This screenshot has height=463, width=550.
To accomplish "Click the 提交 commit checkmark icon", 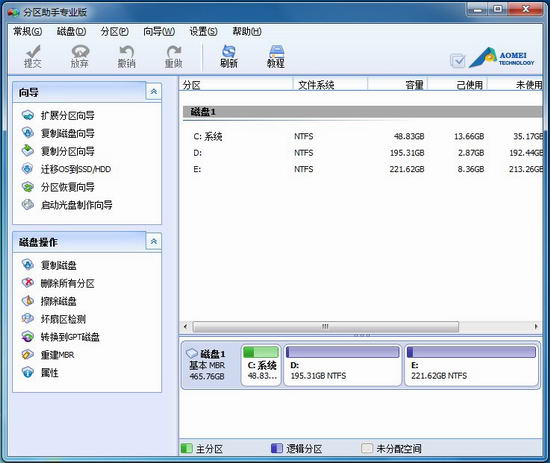I will tap(33, 57).
